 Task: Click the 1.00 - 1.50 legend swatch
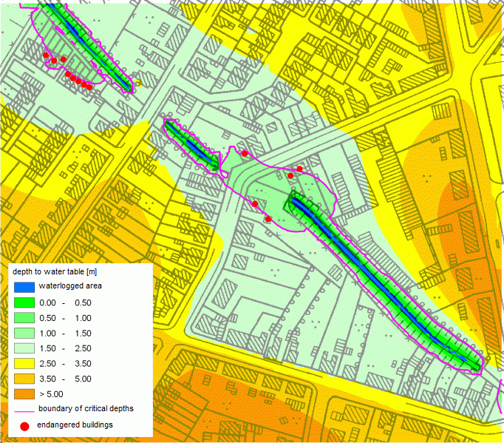tap(24, 333)
